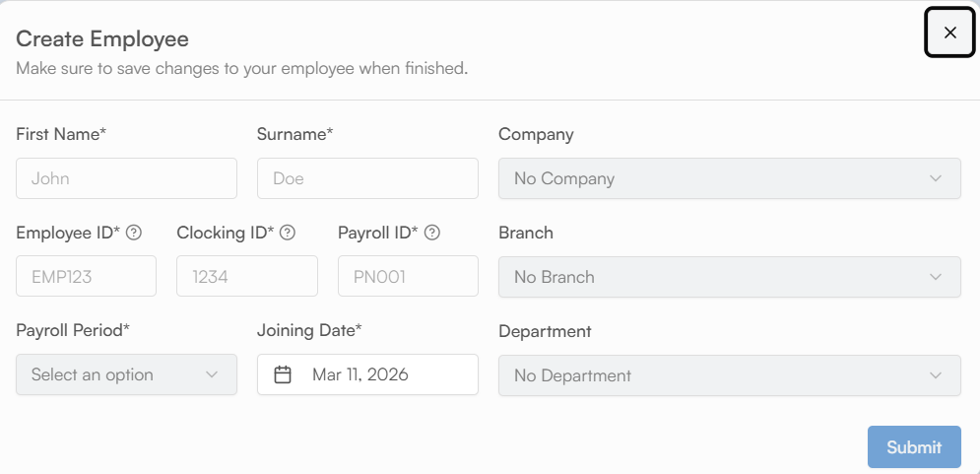The width and height of the screenshot is (980, 474).
Task: Open Payroll Period 'Select an option' dropdown
Action: [126, 374]
